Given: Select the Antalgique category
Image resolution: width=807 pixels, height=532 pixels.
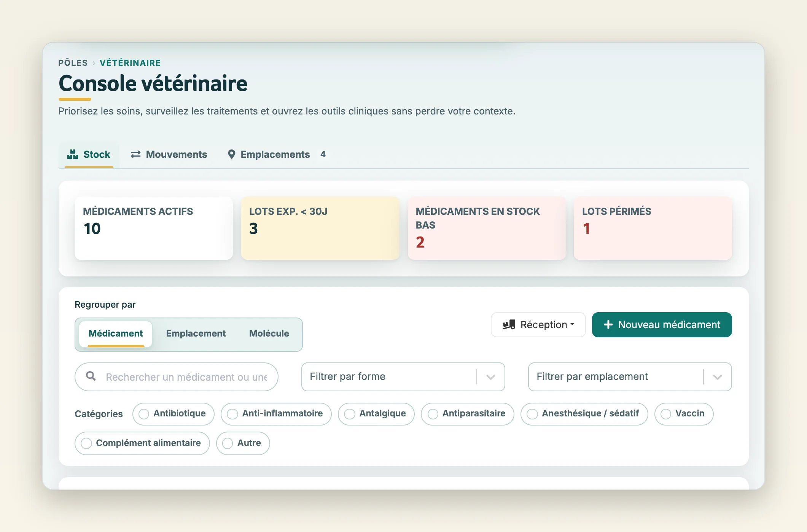Looking at the screenshot, I should (x=376, y=414).
